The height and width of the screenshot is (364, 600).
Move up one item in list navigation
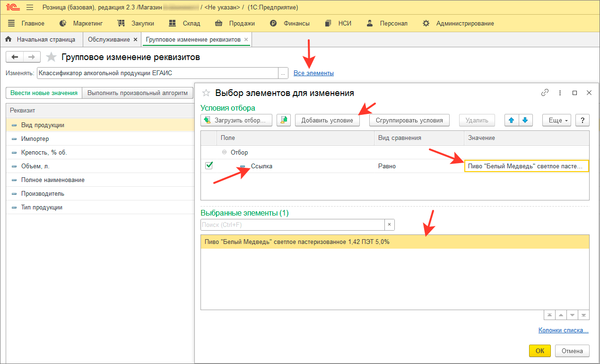pos(561,315)
